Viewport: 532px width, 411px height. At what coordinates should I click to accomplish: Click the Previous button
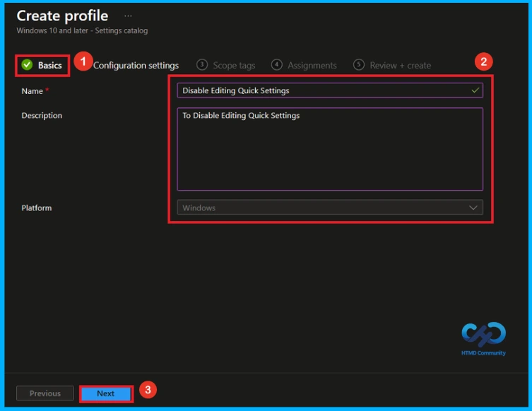pos(45,393)
